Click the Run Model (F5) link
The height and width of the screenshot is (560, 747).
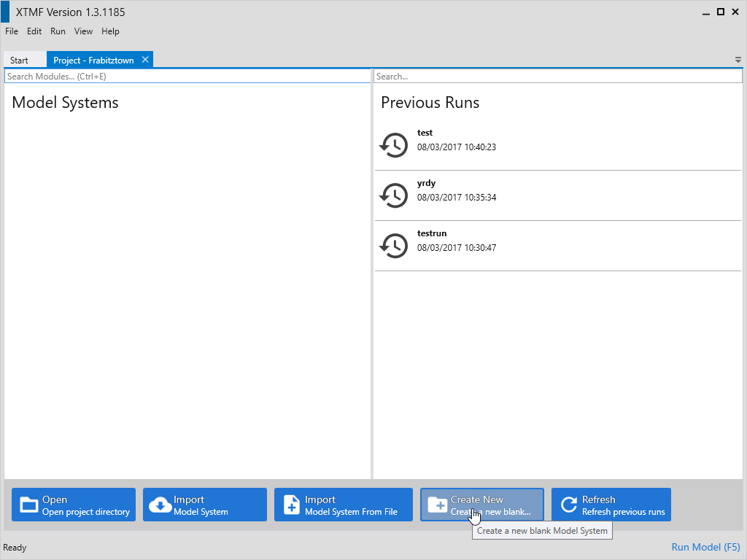(x=705, y=547)
